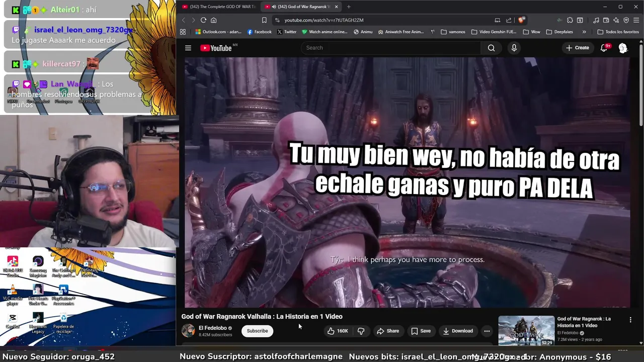Click the Create button on YouTube
Image resolution: width=644 pixels, height=362 pixels.
point(577,48)
